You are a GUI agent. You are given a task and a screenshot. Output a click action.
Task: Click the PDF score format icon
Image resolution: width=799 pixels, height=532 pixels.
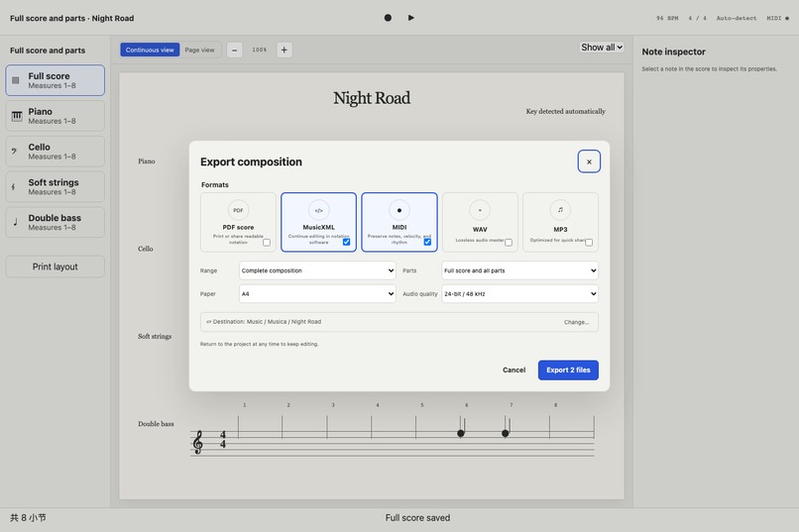(x=238, y=210)
